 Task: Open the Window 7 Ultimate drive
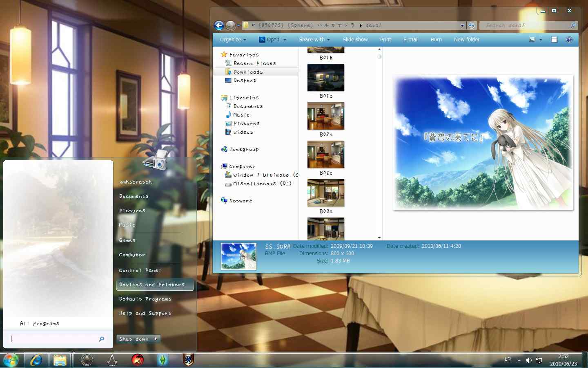[x=261, y=175]
